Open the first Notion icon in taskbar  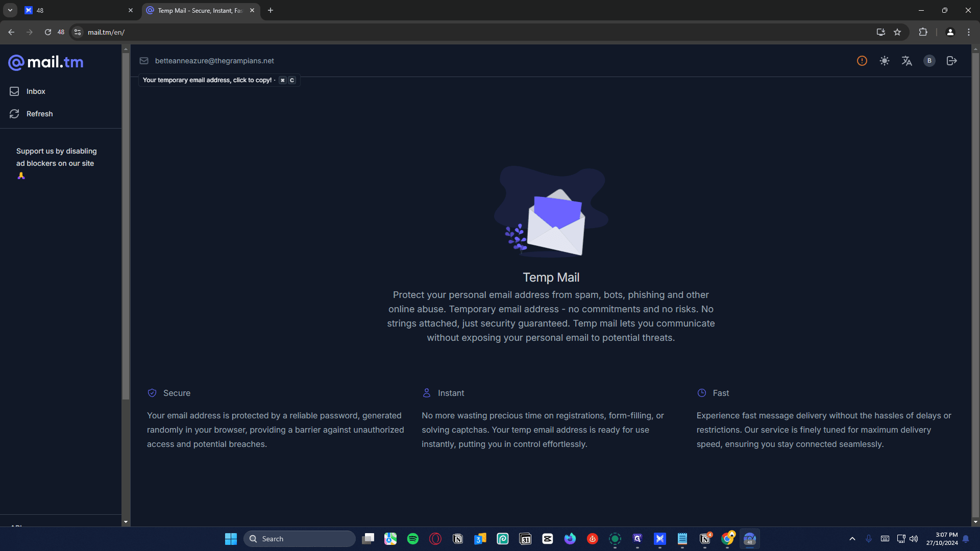[x=458, y=539]
